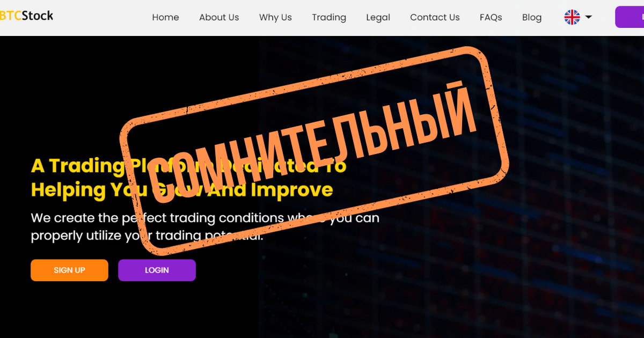Open the Why Us page
This screenshot has height=338, width=644.
point(275,17)
